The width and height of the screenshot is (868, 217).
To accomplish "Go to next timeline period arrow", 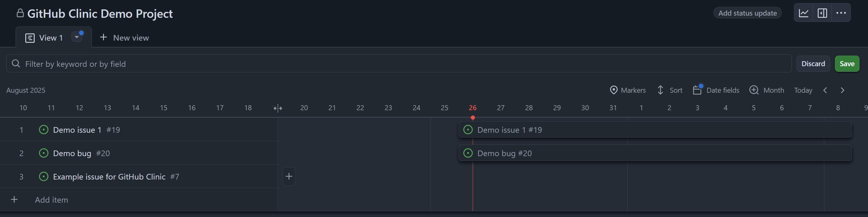I will (842, 90).
